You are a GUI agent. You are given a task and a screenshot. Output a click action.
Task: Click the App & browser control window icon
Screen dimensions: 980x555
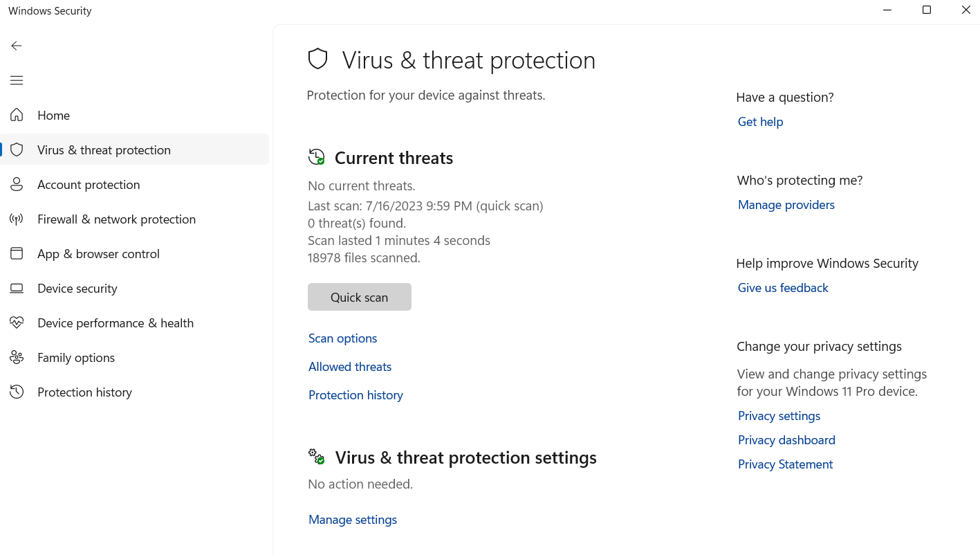[x=17, y=253]
